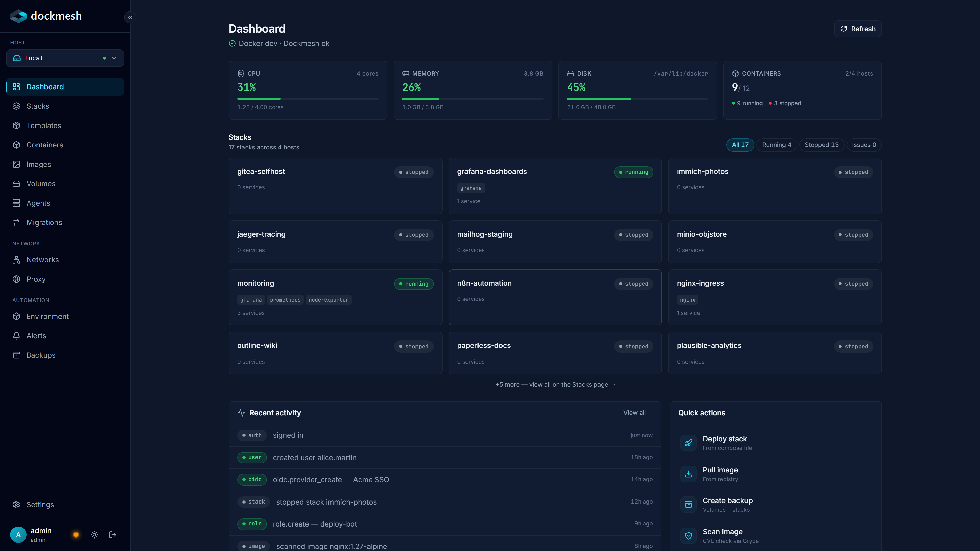The image size is (980, 551).
Task: Click the Volumes icon in sidebar
Action: click(x=17, y=183)
